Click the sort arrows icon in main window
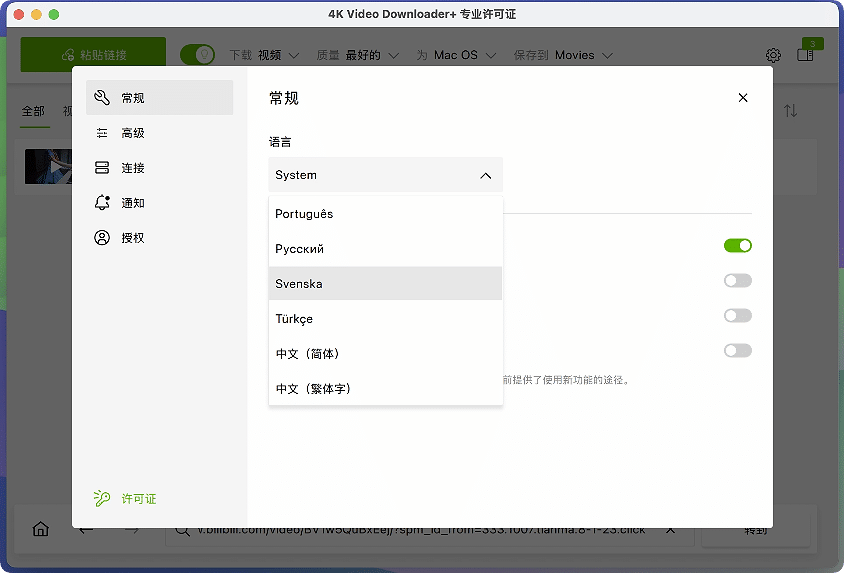The height and width of the screenshot is (573, 844). tap(790, 111)
